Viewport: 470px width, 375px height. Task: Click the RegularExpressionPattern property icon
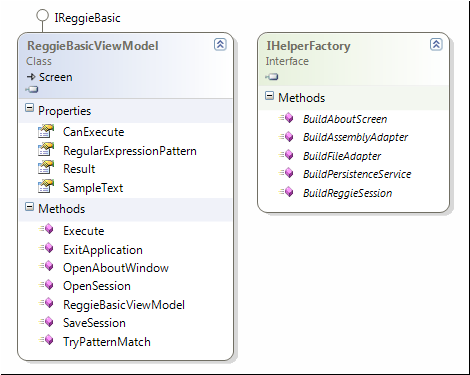(46, 150)
